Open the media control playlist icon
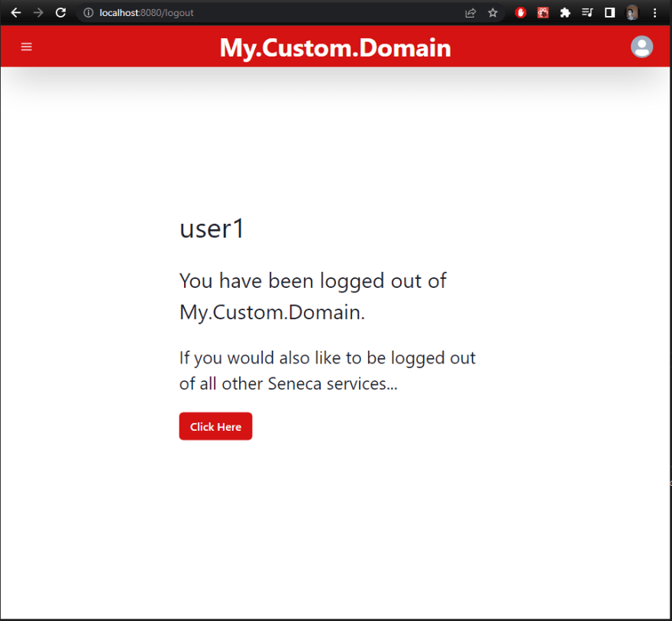Viewport: 672px width, 621px height. pyautogui.click(x=587, y=13)
